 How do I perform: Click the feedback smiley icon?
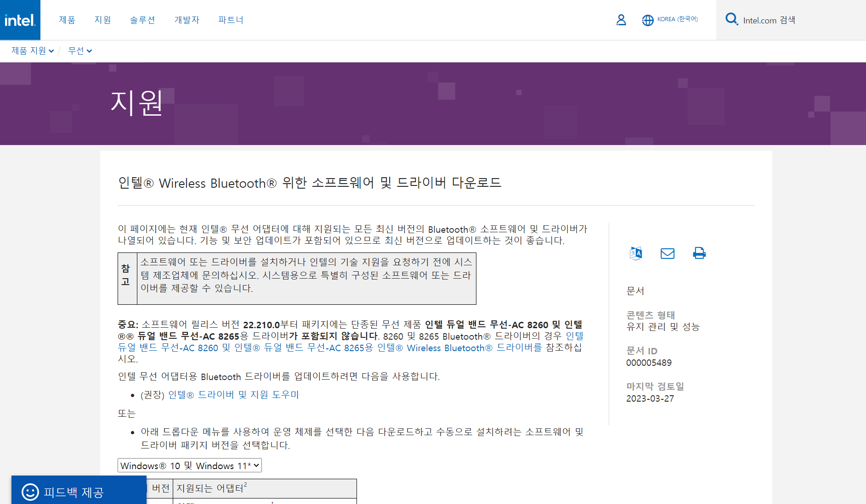click(x=30, y=492)
